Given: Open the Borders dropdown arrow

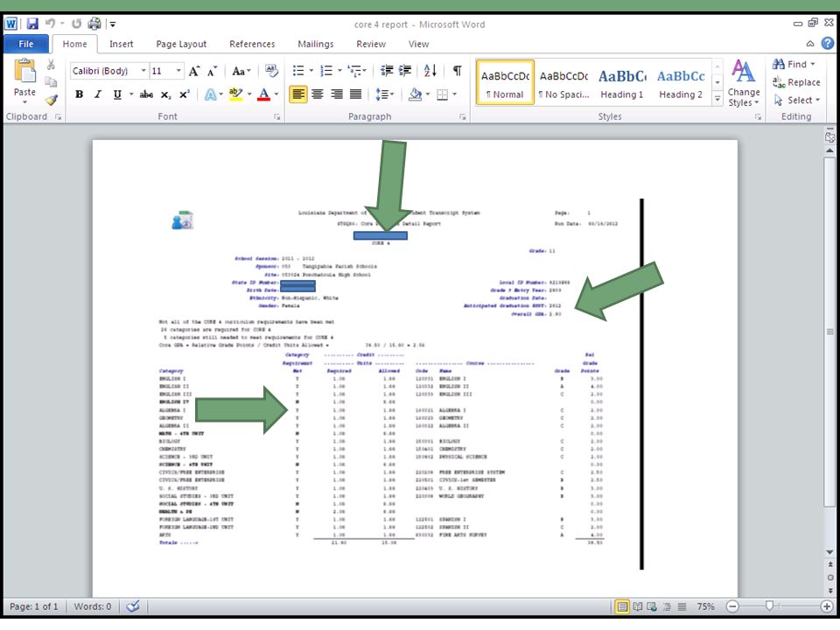Looking at the screenshot, I should [x=454, y=94].
